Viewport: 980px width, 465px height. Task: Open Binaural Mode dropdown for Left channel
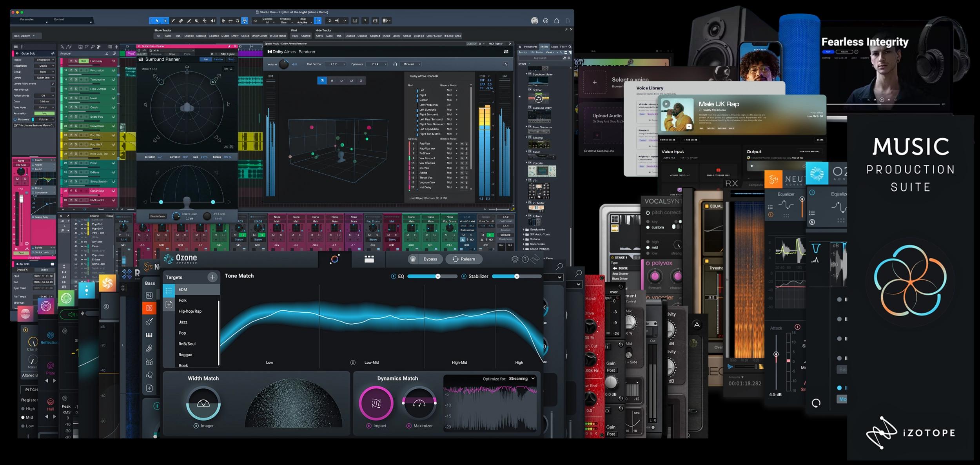[452, 90]
